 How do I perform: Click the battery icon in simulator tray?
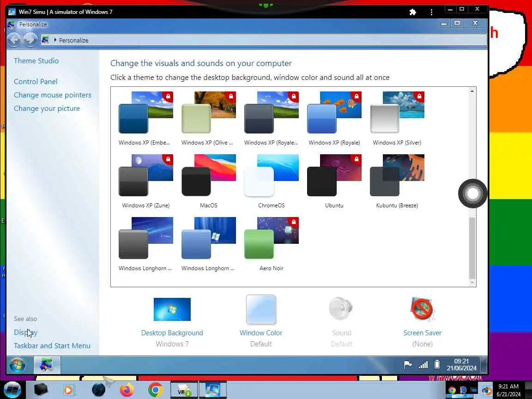coord(437,365)
